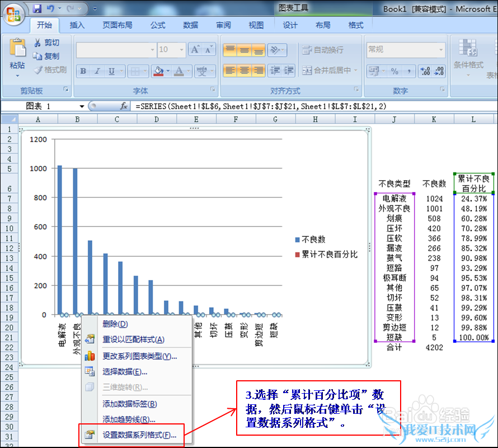Image resolution: width=498 pixels, height=448 pixels.
Task: Click the Office button logo
Action: pyautogui.click(x=15, y=13)
